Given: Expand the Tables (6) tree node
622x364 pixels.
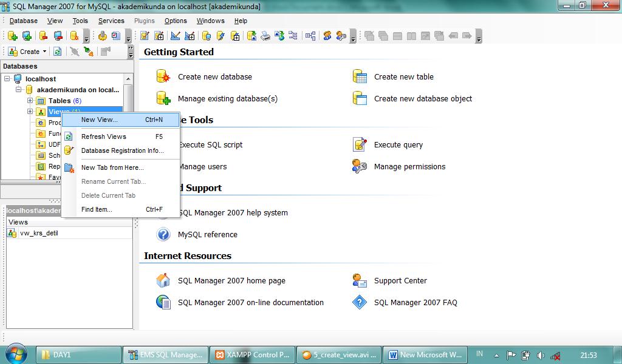Looking at the screenshot, I should [x=30, y=101].
